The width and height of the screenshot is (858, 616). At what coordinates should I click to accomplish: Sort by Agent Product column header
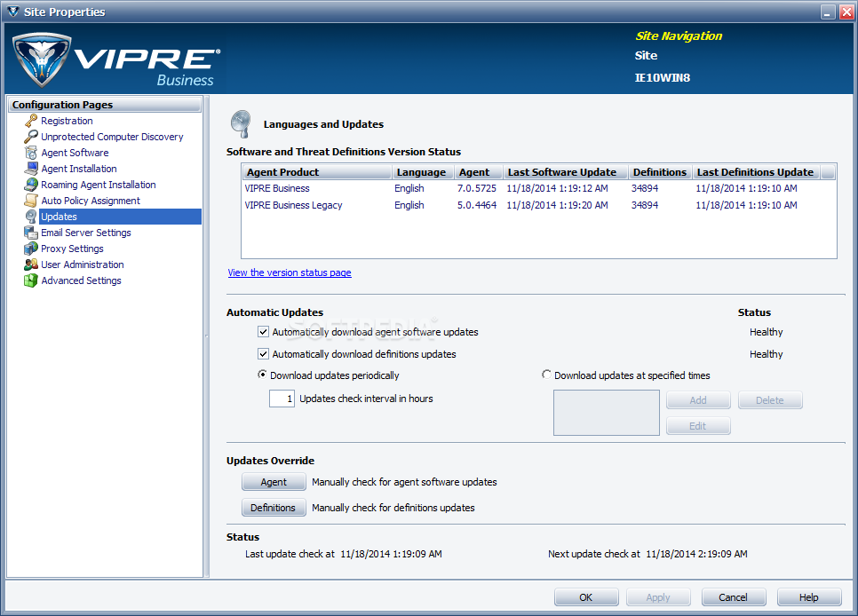tap(317, 172)
